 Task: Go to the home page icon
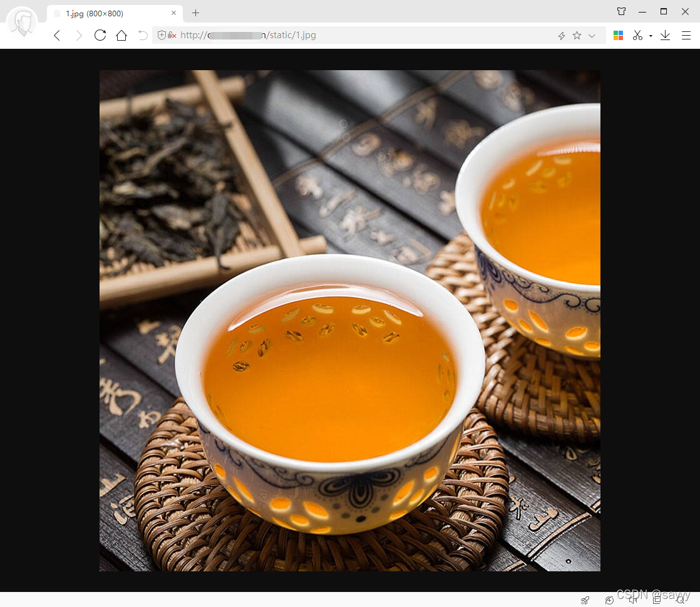pyautogui.click(x=121, y=35)
